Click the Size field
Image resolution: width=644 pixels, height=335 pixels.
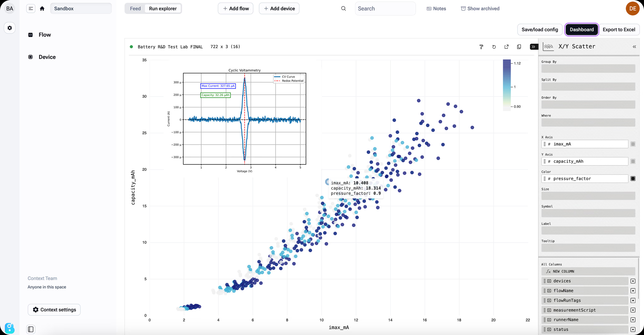(588, 196)
